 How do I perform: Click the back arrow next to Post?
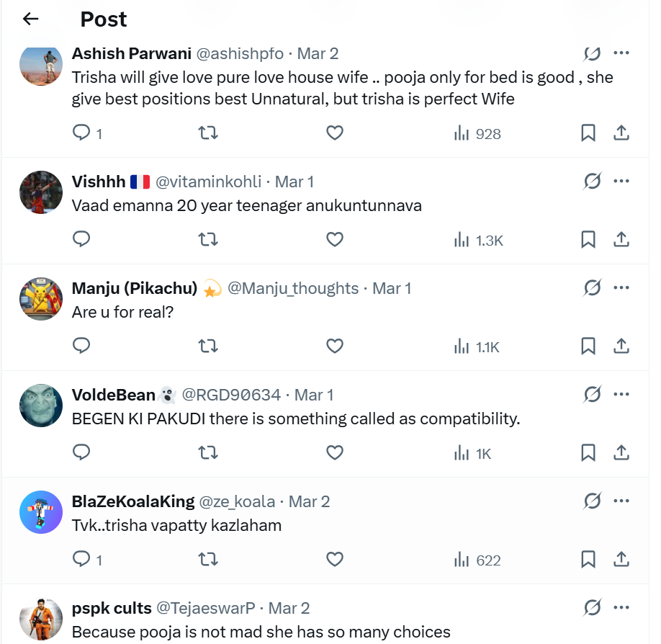tap(30, 19)
